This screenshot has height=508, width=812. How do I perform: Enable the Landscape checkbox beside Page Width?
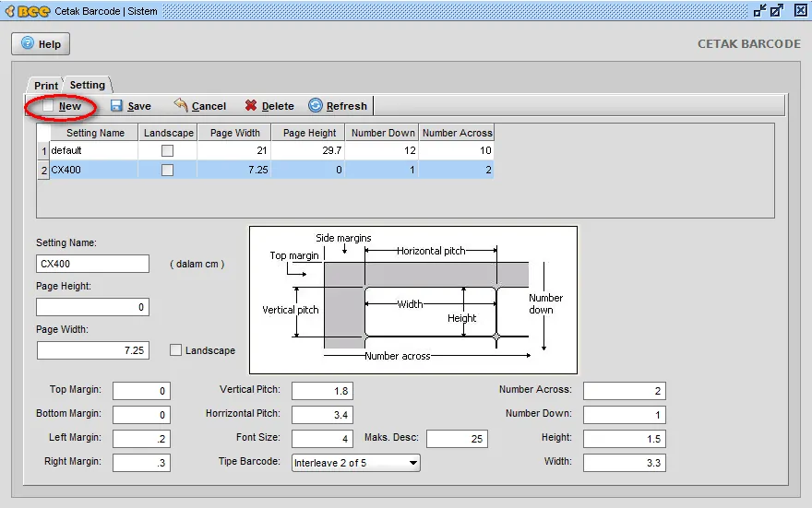176,350
